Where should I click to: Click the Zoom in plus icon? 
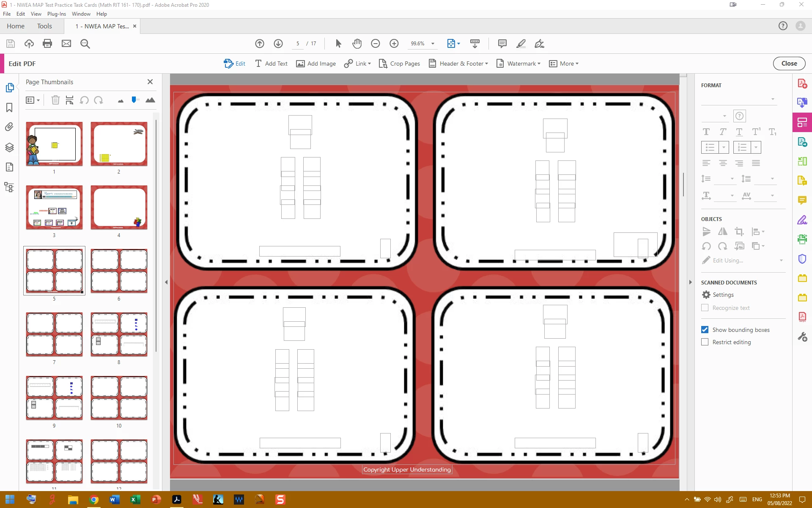tap(394, 44)
